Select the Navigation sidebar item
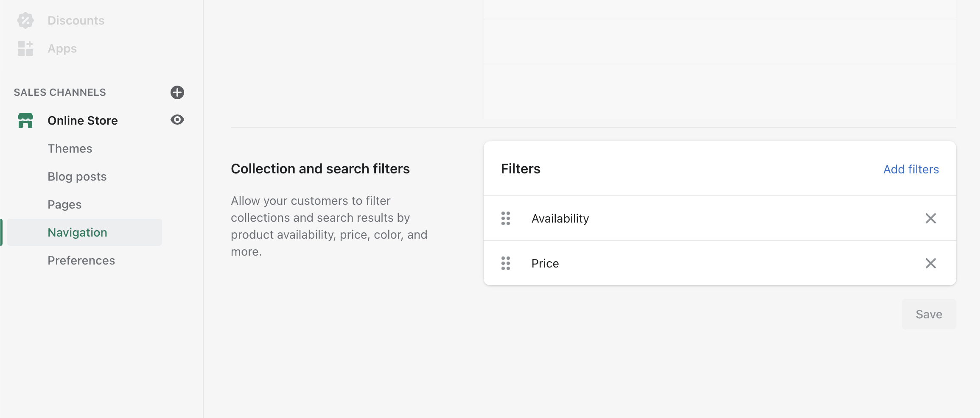This screenshot has height=418, width=980. coord(78,232)
